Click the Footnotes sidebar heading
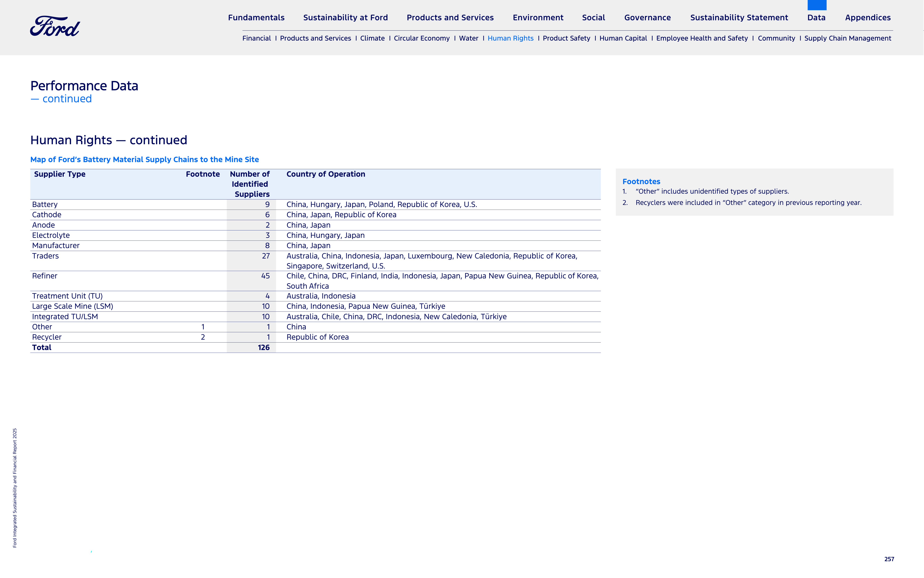Screen dimensions: 924x578 point(641,182)
